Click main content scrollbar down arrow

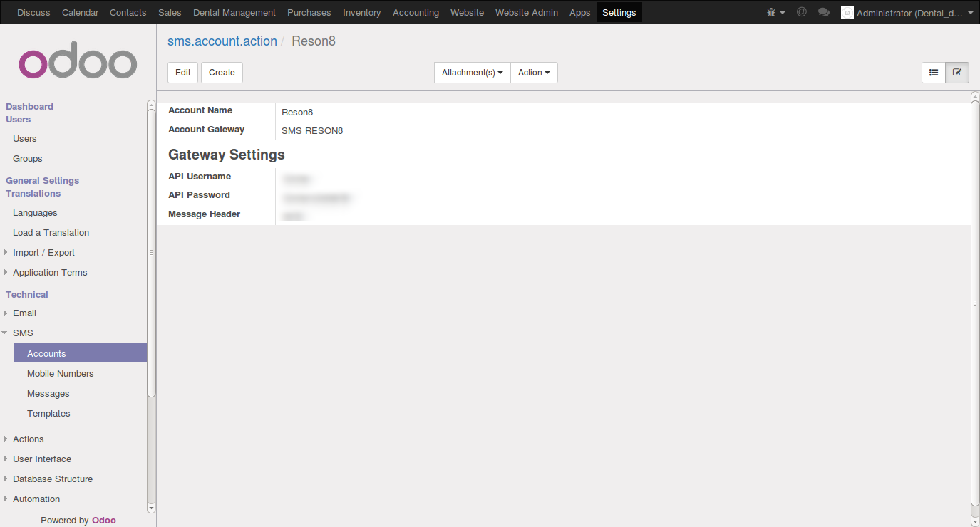[x=975, y=522]
